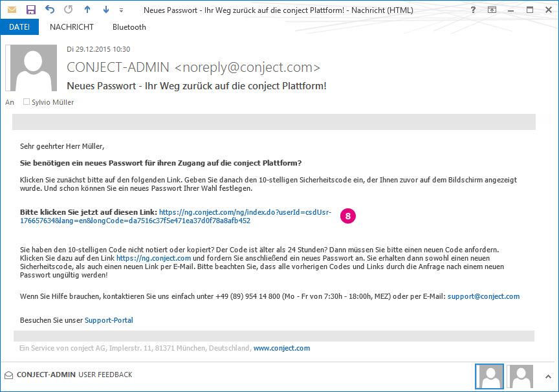Undo the last action with the arrow icon
The width and height of the screenshot is (559, 392).
point(50,10)
